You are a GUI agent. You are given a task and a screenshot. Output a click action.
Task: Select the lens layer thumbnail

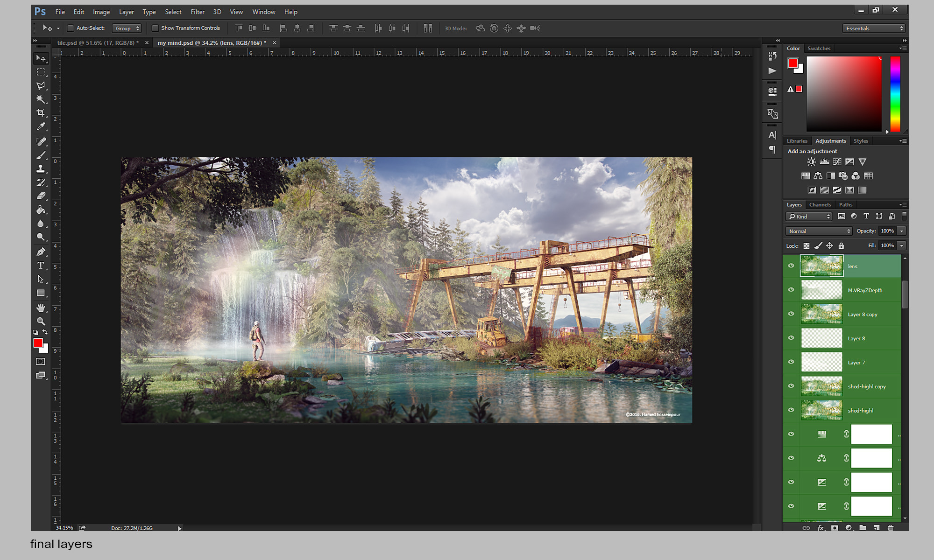coord(822,266)
